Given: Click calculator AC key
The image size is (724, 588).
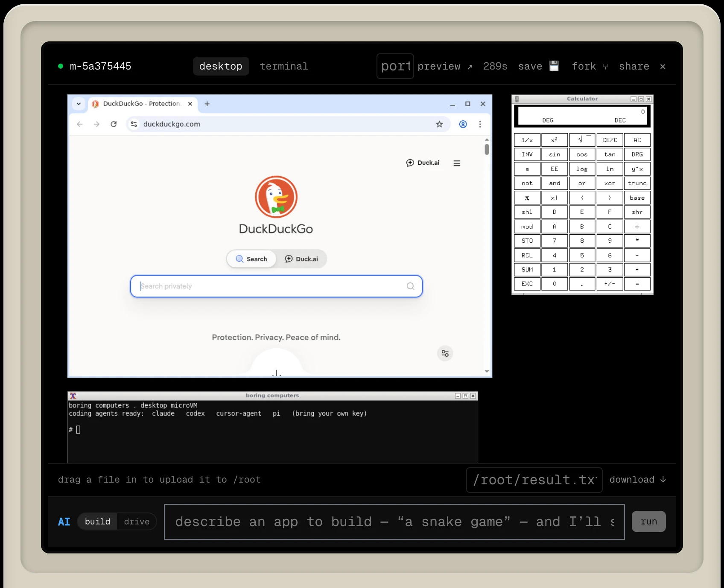Looking at the screenshot, I should 637,140.
